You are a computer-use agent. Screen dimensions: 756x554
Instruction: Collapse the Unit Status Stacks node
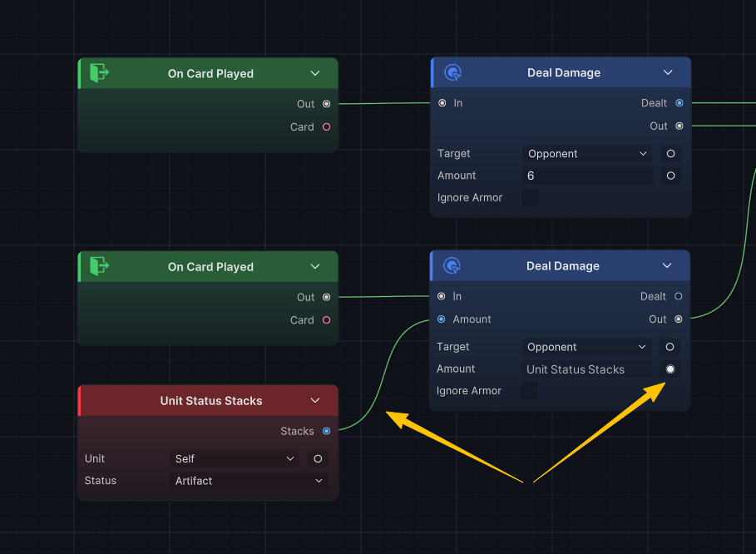pos(315,401)
